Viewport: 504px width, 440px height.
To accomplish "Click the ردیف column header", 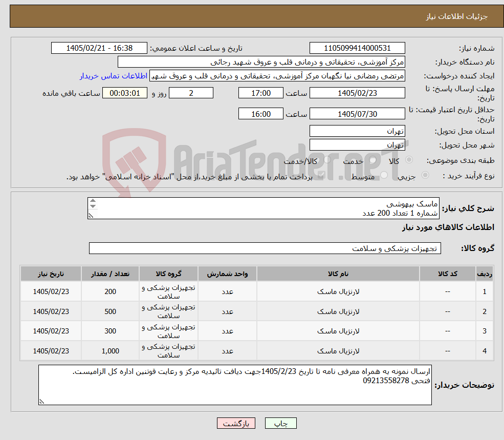I will 485,274.
